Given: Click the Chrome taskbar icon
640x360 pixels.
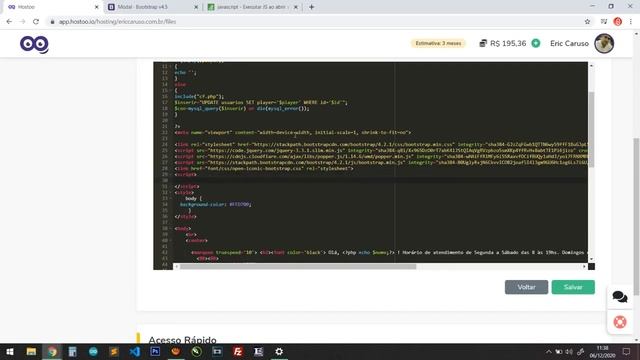Looking at the screenshot, I should (52, 351).
